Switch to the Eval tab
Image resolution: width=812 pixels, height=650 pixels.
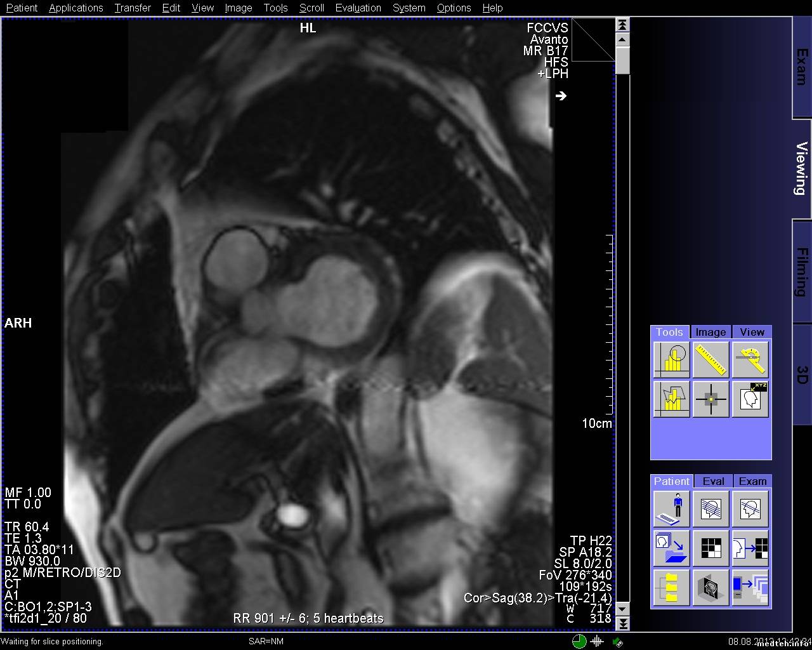713,481
